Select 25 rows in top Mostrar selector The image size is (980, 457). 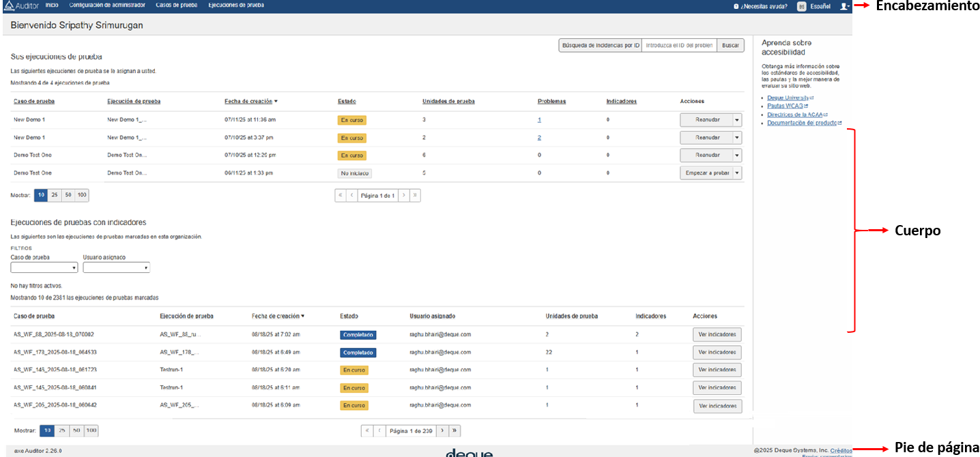55,195
